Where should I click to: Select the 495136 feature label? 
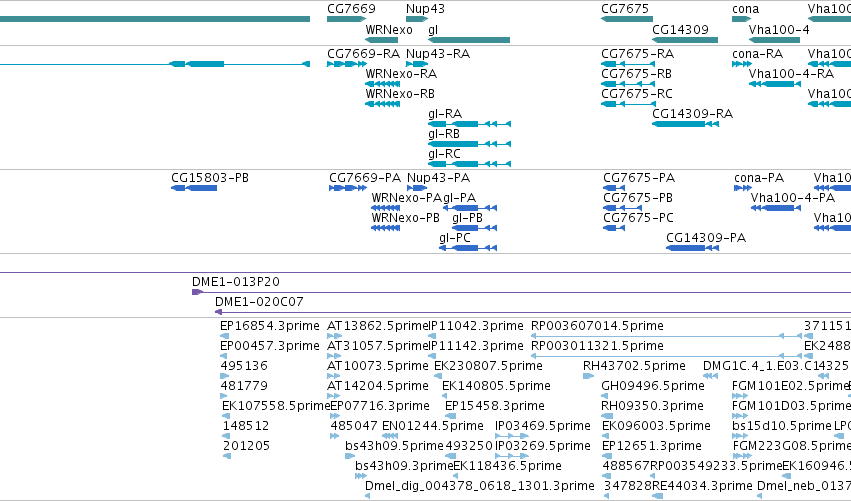244,366
